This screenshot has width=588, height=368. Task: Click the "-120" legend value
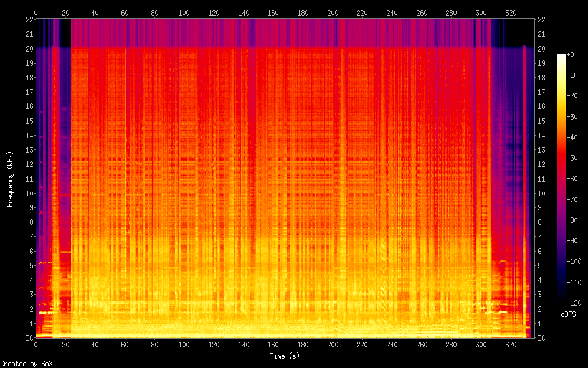(574, 303)
